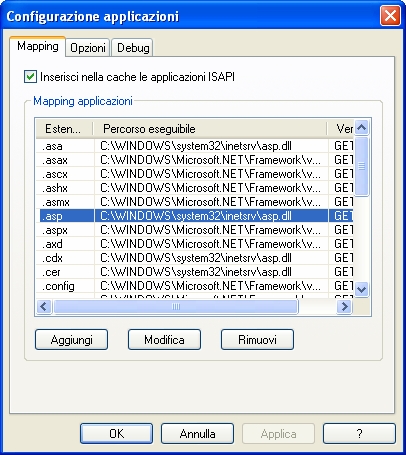This screenshot has width=406, height=455.
Task: Click the Esten... column header
Action: click(x=65, y=129)
